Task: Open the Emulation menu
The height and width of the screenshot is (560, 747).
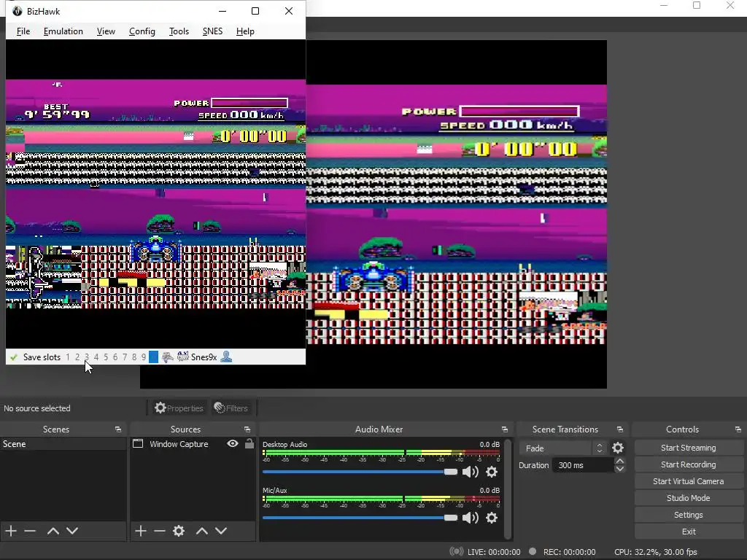Action: coord(63,31)
